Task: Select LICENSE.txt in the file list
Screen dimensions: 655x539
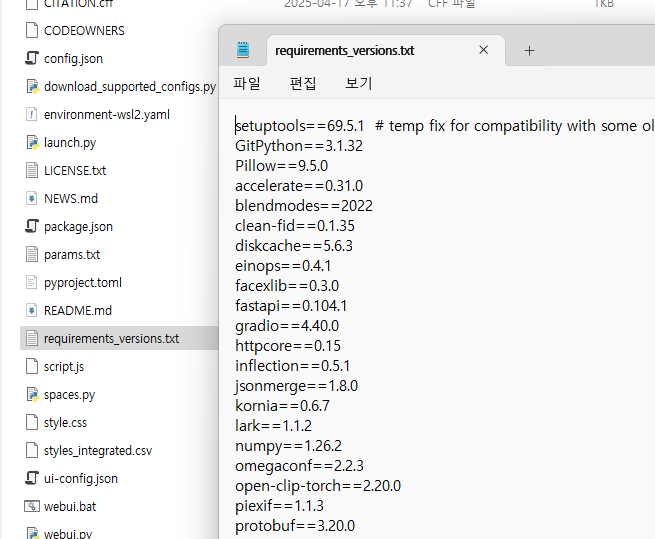Action: click(75, 170)
